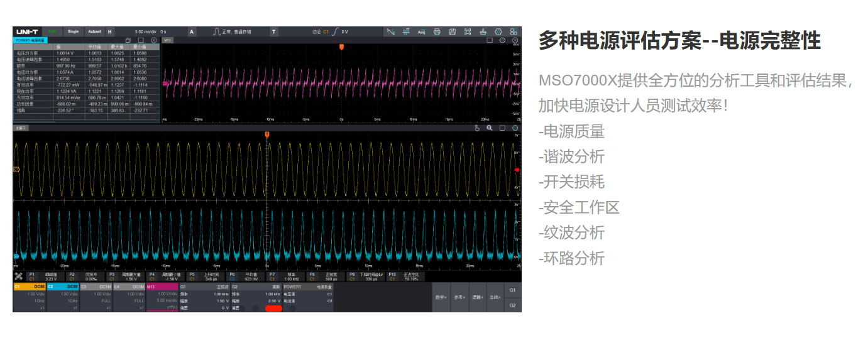This screenshot has width=868, height=345.
Task: Open the G1 sine generator panel
Action: tap(205, 298)
